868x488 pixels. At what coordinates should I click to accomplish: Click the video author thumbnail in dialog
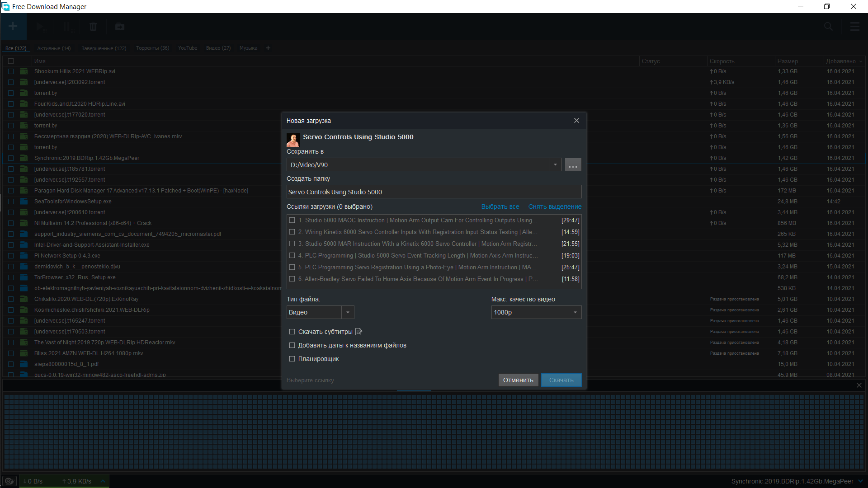[x=293, y=140]
